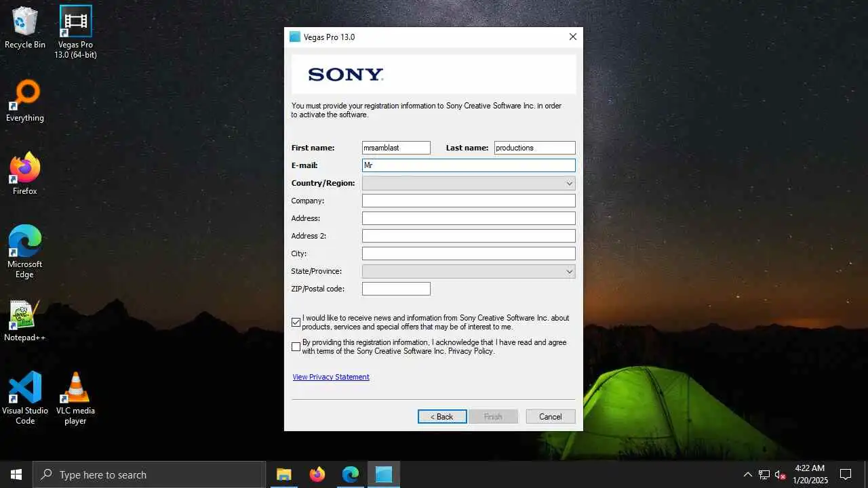Open the Windows Start menu
This screenshot has width=868, height=488.
click(x=16, y=474)
